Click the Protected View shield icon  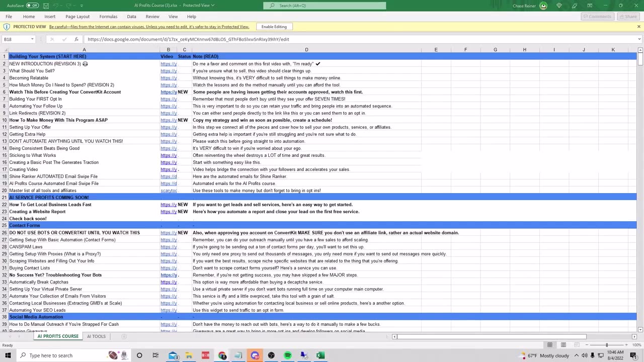(7, 27)
